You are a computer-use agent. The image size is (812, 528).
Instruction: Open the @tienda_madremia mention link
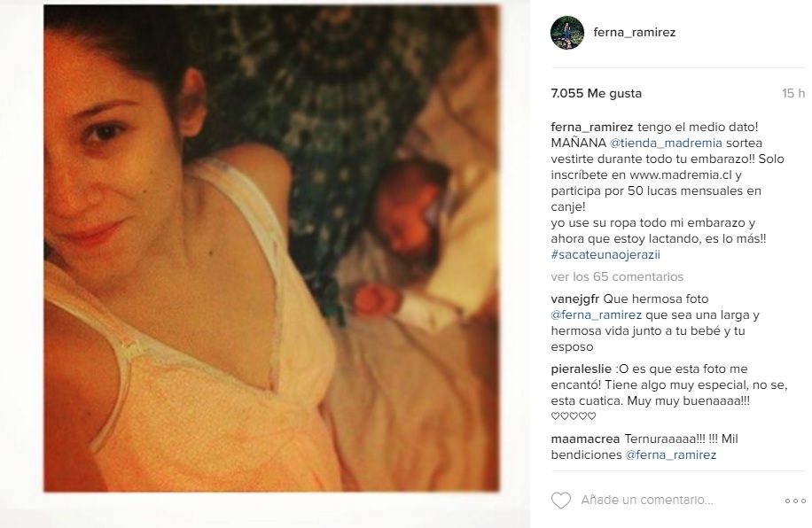click(x=666, y=143)
